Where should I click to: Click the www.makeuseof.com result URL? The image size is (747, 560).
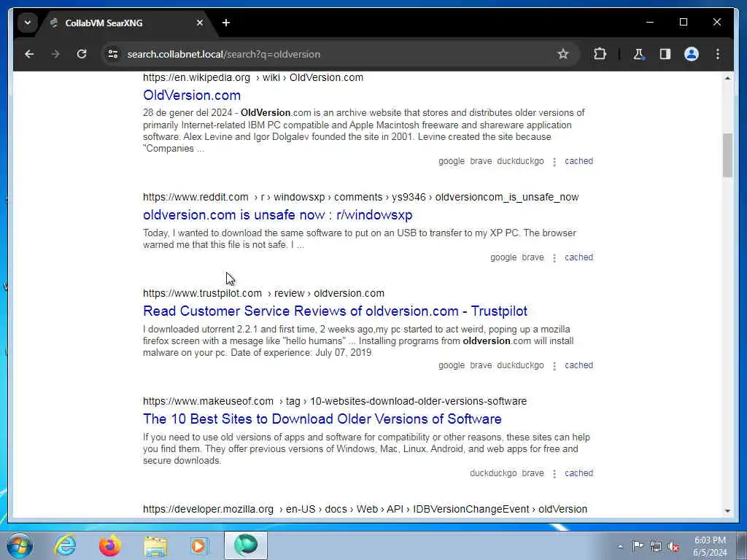tap(335, 402)
